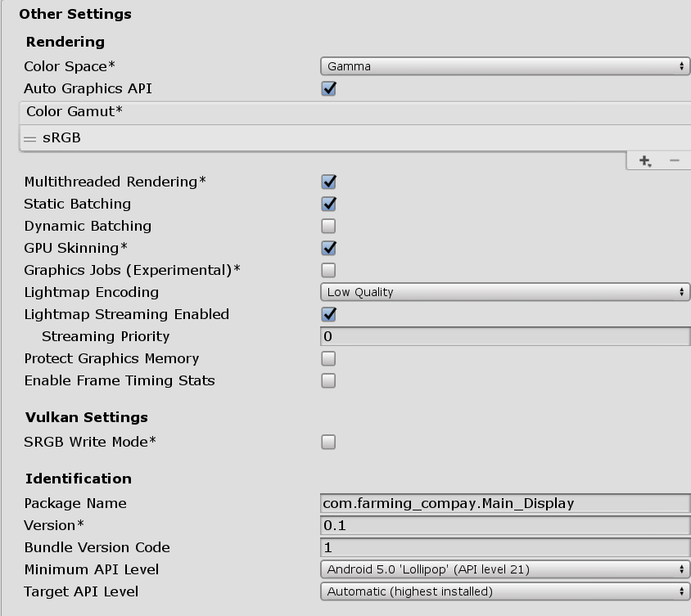Image resolution: width=691 pixels, height=616 pixels.
Task: Open the Minimum API Level dropdown
Action: [x=505, y=569]
